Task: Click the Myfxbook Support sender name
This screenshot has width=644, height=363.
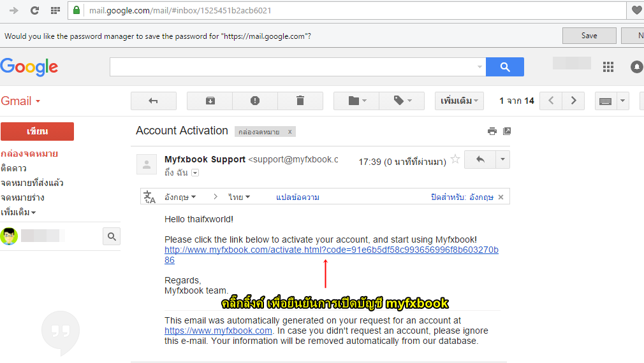Action: click(205, 159)
